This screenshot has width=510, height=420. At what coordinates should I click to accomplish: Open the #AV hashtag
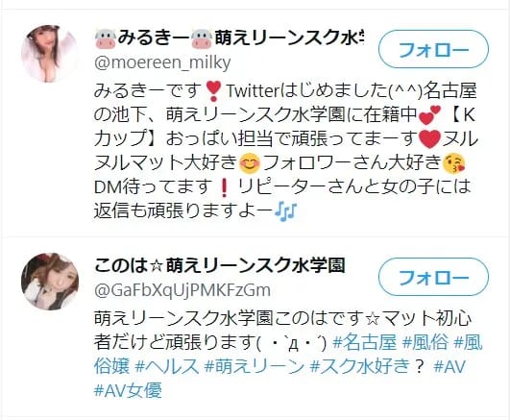tap(449, 366)
